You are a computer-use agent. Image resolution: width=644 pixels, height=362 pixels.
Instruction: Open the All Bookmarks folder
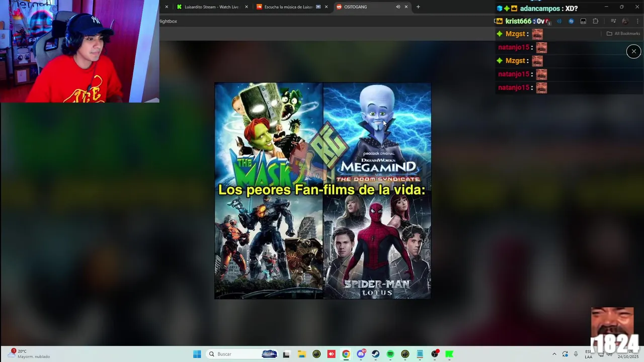coord(623,34)
